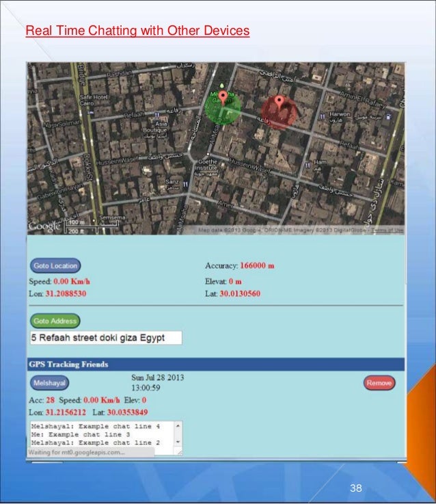The width and height of the screenshot is (436, 504).
Task: Click the Speed 0.00 Km/h reading at top
Action: pyautogui.click(x=59, y=281)
